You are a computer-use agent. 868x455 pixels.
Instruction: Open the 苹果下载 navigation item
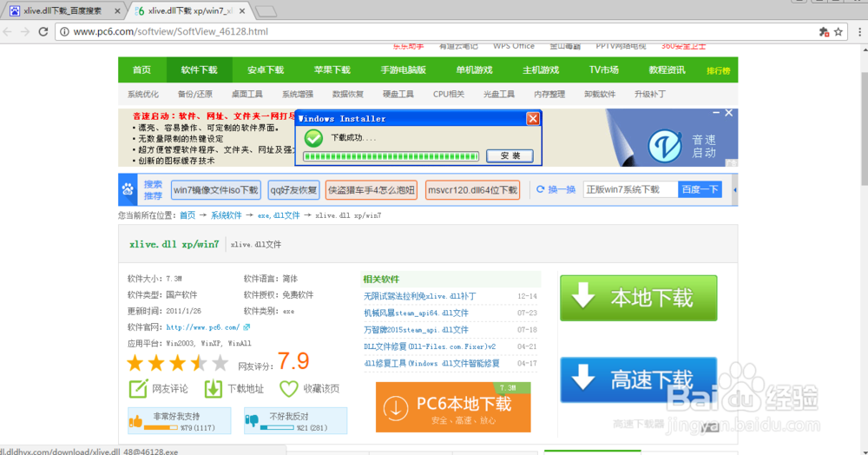pyautogui.click(x=332, y=69)
